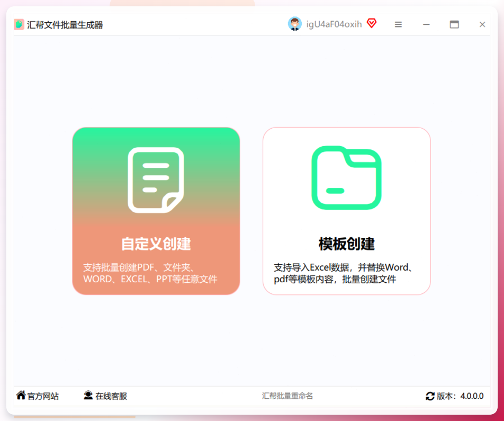Click the 汇帮批量重命名 link in footer

pos(287,396)
